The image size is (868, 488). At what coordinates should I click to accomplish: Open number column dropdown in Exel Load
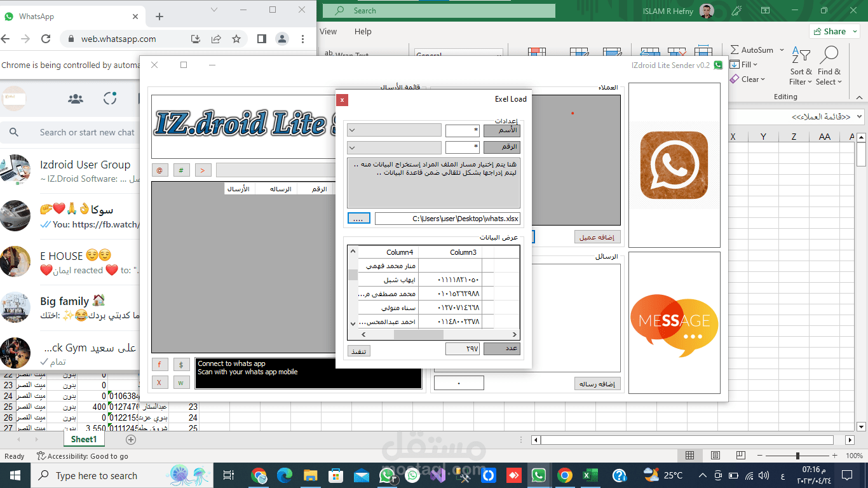(x=394, y=147)
